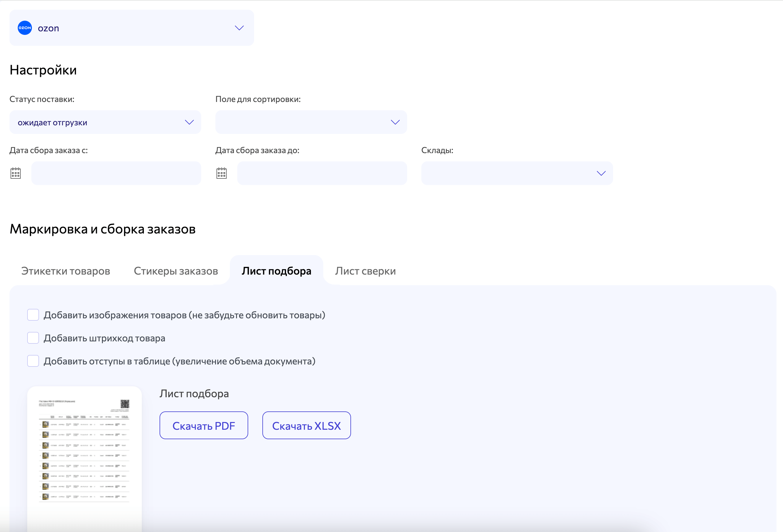Open picking list preview thumbnail
The height and width of the screenshot is (532, 783).
coord(84,452)
